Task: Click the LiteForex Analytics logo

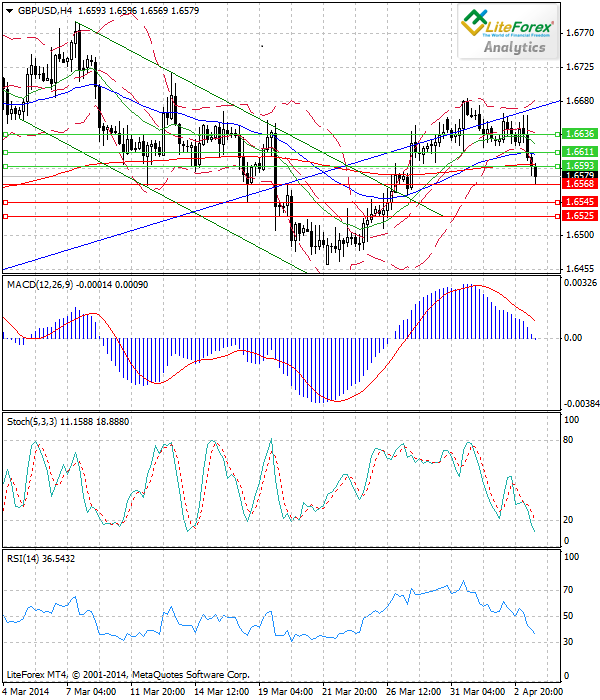Action: click(x=507, y=32)
